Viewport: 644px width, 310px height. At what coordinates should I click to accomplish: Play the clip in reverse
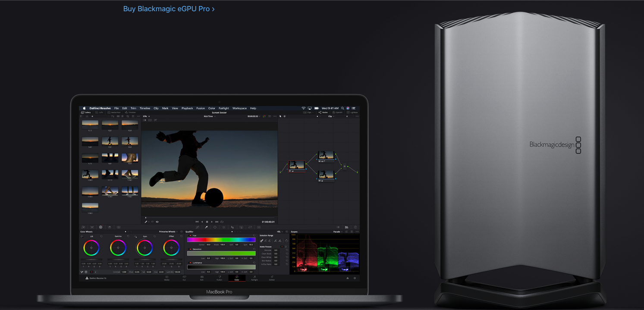[x=202, y=222]
